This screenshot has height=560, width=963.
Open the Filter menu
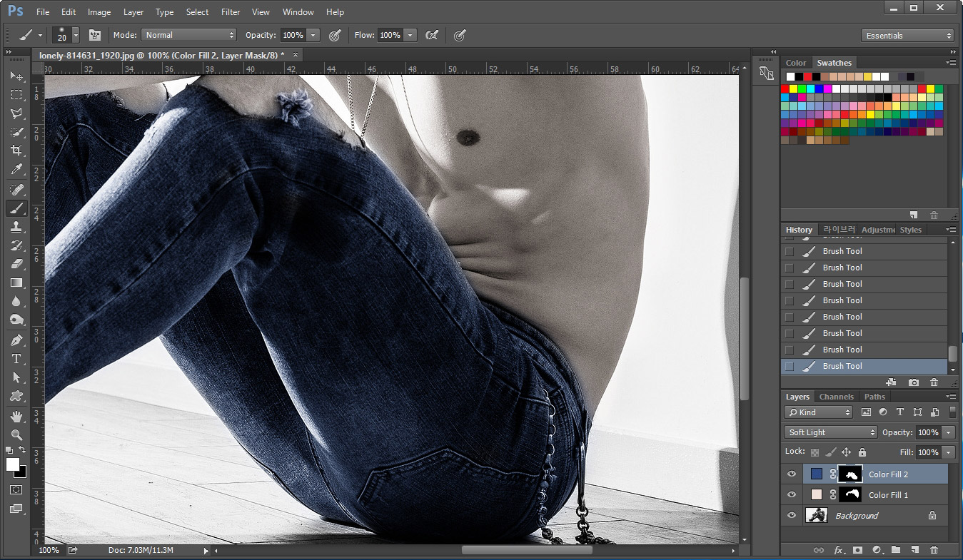(x=231, y=12)
